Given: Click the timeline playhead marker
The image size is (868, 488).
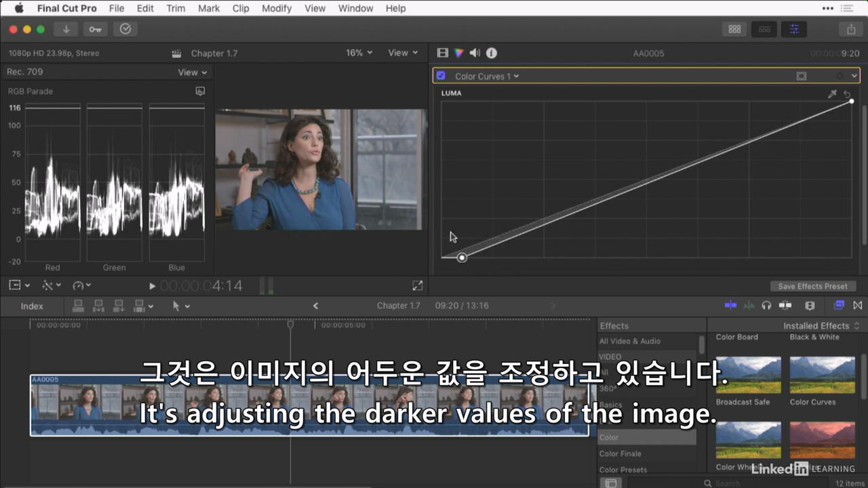Looking at the screenshot, I should coord(290,325).
